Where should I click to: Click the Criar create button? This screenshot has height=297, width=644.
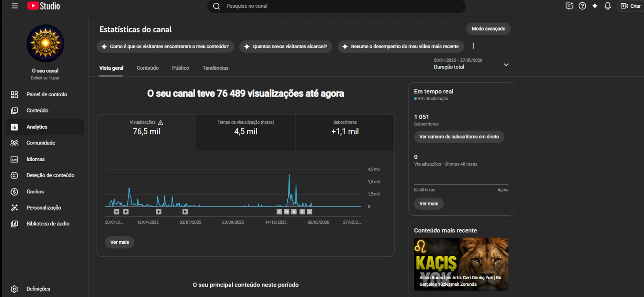point(630,6)
